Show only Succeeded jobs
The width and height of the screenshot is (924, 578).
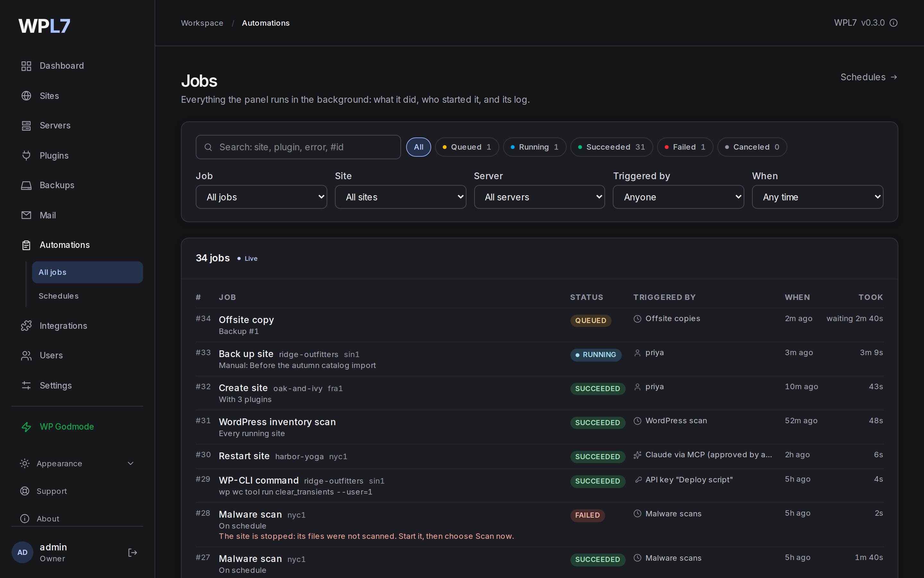coord(611,147)
